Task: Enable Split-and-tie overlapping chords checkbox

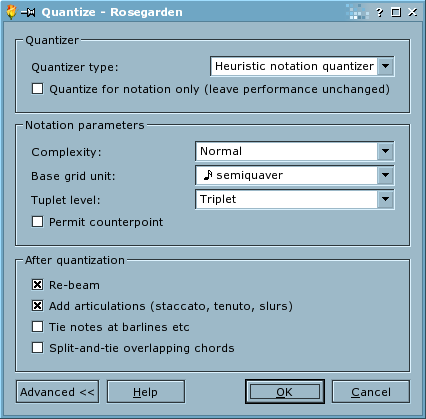Action: coord(37,348)
